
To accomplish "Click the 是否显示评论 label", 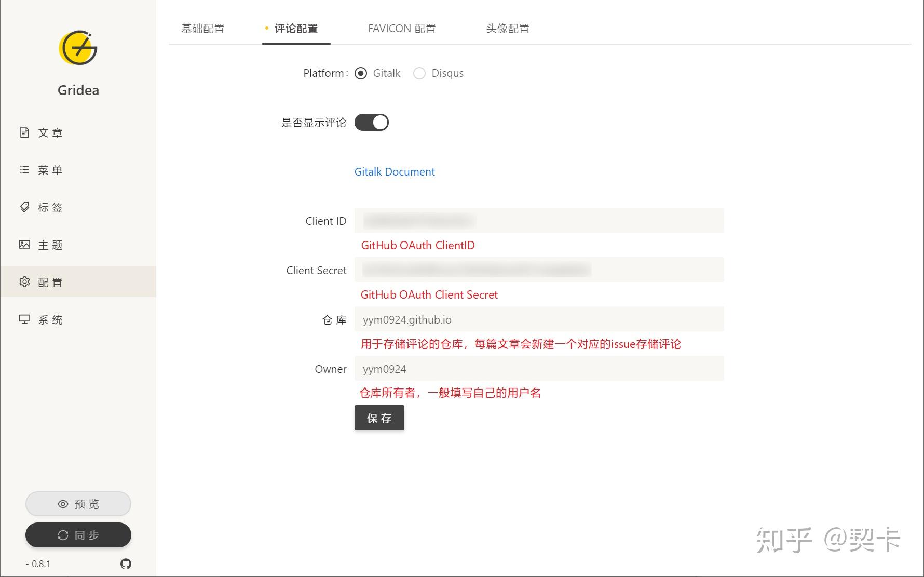I will [x=314, y=123].
